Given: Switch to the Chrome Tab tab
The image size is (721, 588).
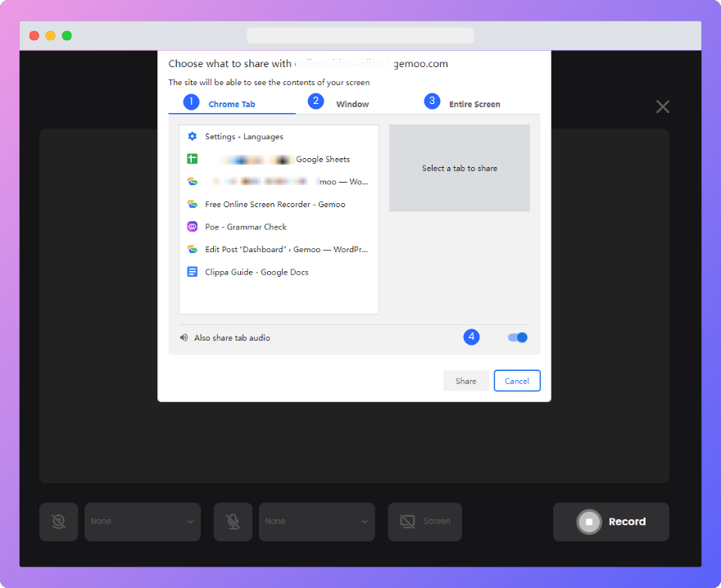Looking at the screenshot, I should tap(232, 104).
